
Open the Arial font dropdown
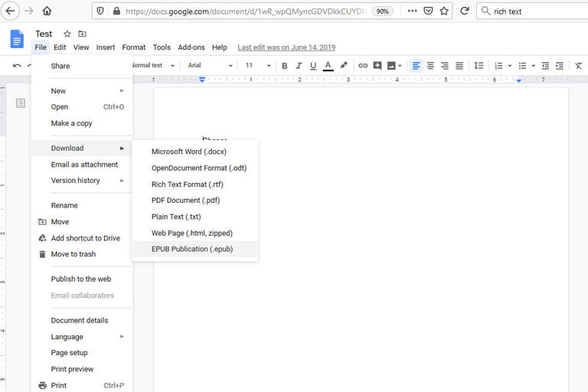210,66
